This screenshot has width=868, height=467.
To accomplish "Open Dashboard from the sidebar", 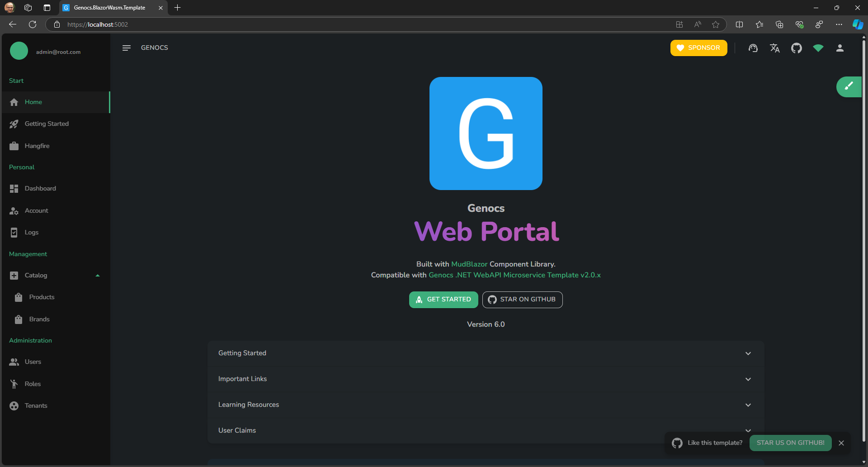I will tap(40, 189).
